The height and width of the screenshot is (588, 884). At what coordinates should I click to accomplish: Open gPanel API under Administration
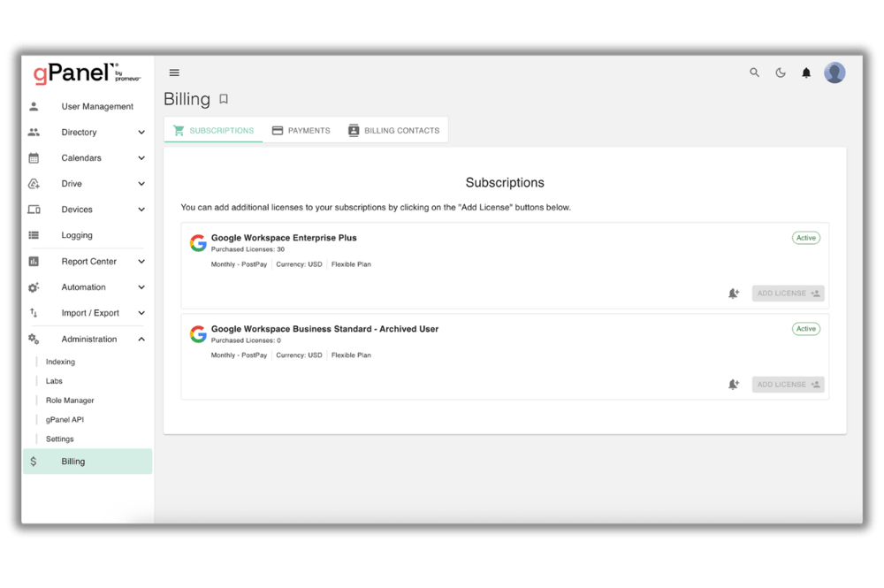[65, 419]
